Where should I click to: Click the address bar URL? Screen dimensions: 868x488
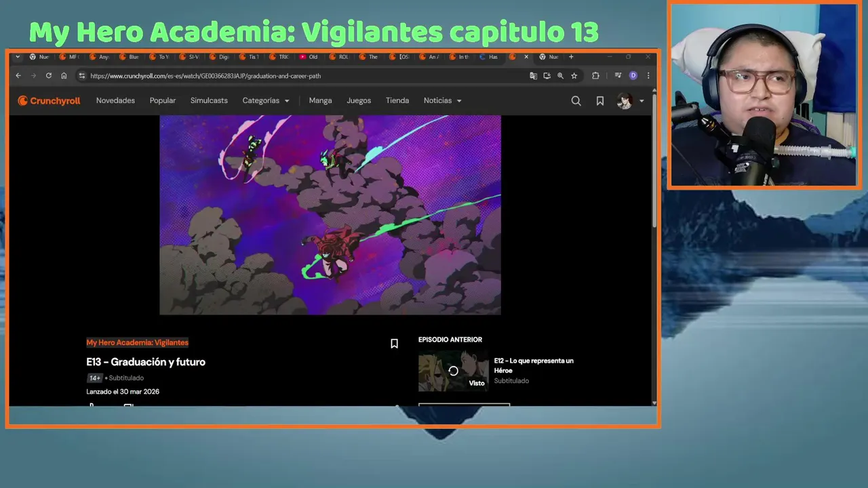pos(205,76)
